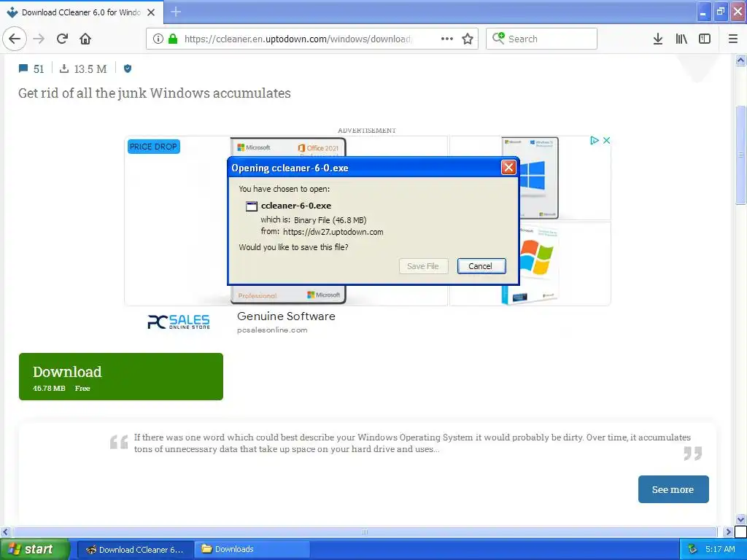Click the vertical scrollbar thumb
This screenshot has width=747, height=560.
coord(740,155)
